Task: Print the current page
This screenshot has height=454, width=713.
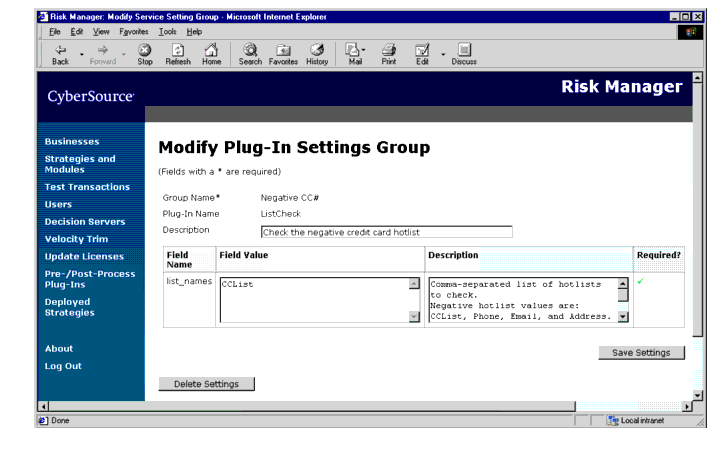Action: (x=388, y=54)
